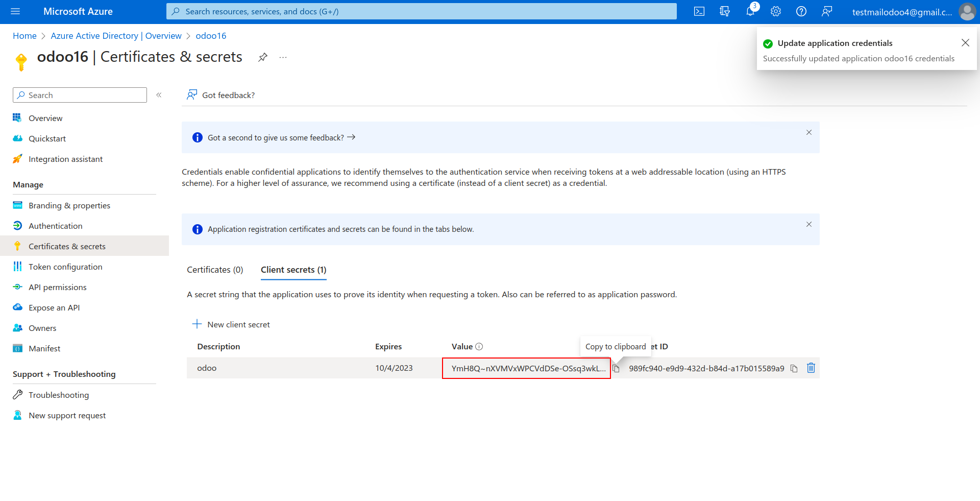Open the account avatar menu

[967, 11]
